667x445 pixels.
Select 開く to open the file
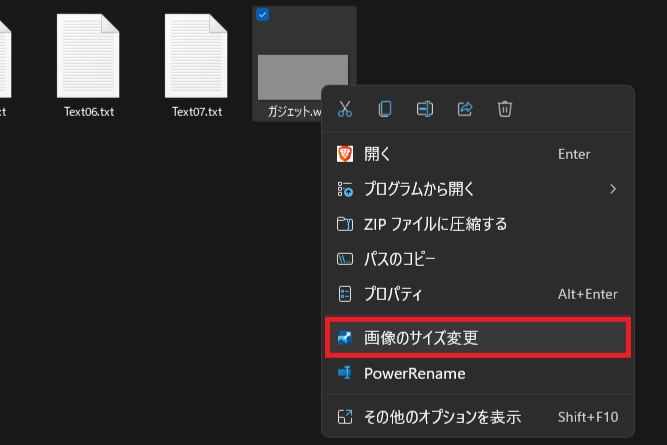[x=378, y=154]
